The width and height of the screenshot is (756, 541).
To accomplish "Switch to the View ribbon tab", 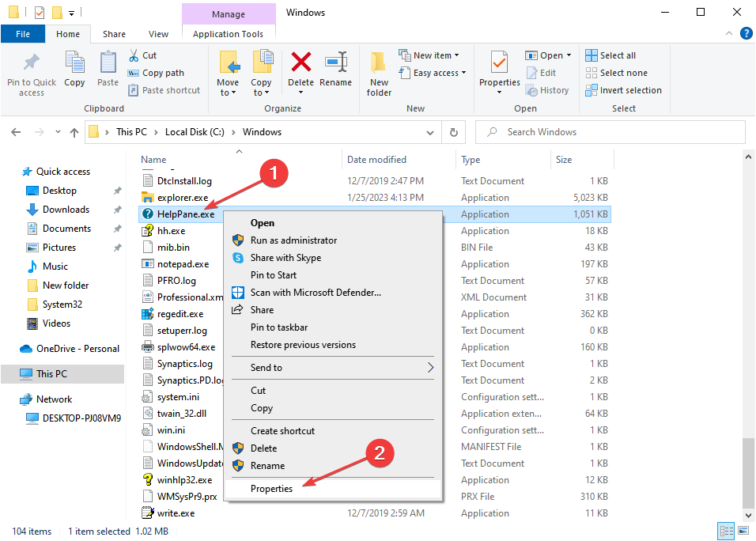I will tap(159, 34).
